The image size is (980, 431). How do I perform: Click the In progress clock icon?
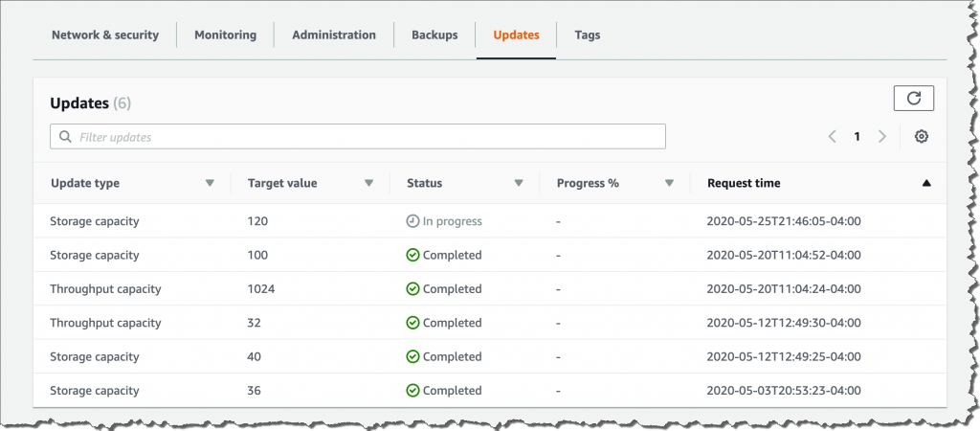coord(412,221)
